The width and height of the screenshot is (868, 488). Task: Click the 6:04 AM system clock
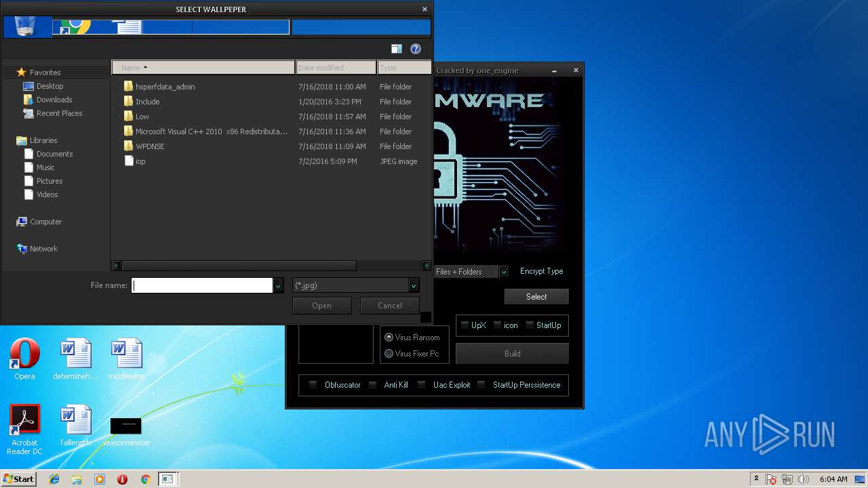(833, 479)
